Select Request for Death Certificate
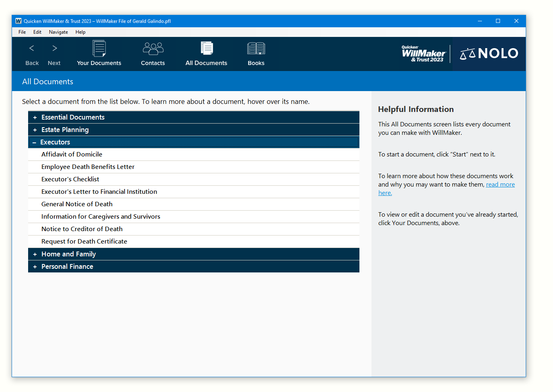The width and height of the screenshot is (553, 392). click(84, 242)
